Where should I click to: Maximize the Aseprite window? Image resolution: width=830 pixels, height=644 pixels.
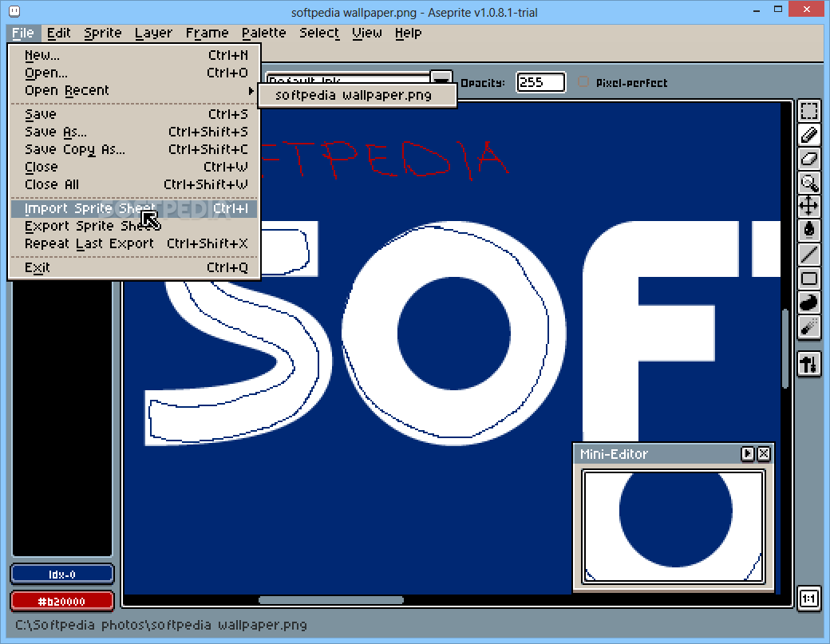point(778,9)
